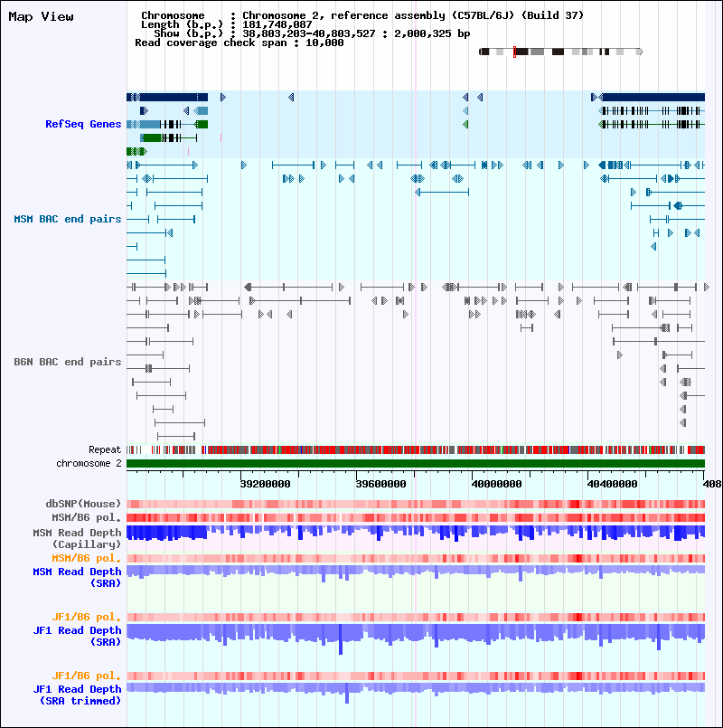Screen dimensions: 723x728
Task: Click the red marker on chromosome ideogram
Action: 514,52
